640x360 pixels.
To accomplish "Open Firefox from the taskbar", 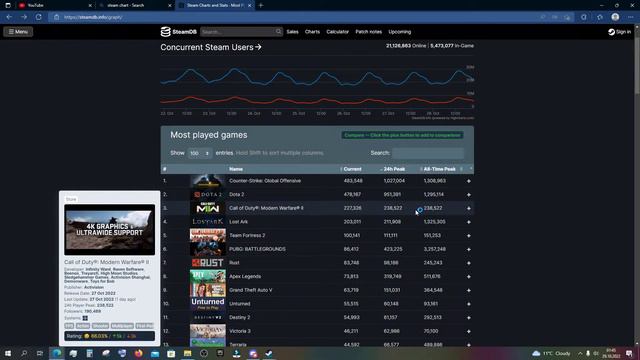I will (x=138, y=353).
